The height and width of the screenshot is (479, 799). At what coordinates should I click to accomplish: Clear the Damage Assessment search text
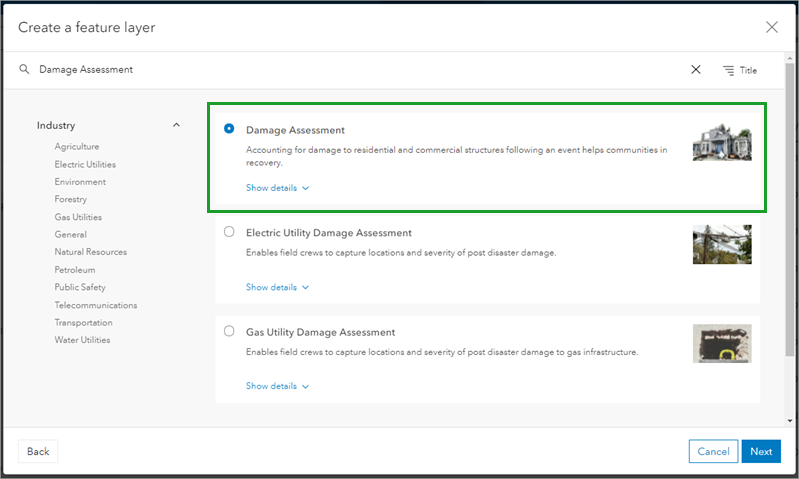tap(696, 69)
